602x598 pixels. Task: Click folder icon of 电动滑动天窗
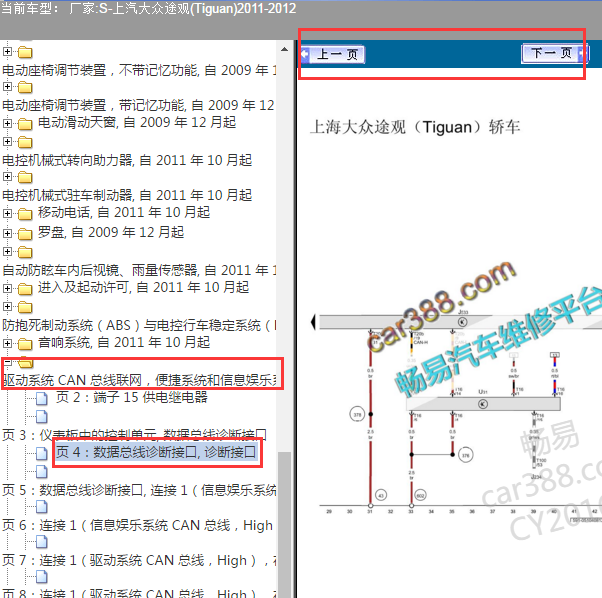point(25,124)
